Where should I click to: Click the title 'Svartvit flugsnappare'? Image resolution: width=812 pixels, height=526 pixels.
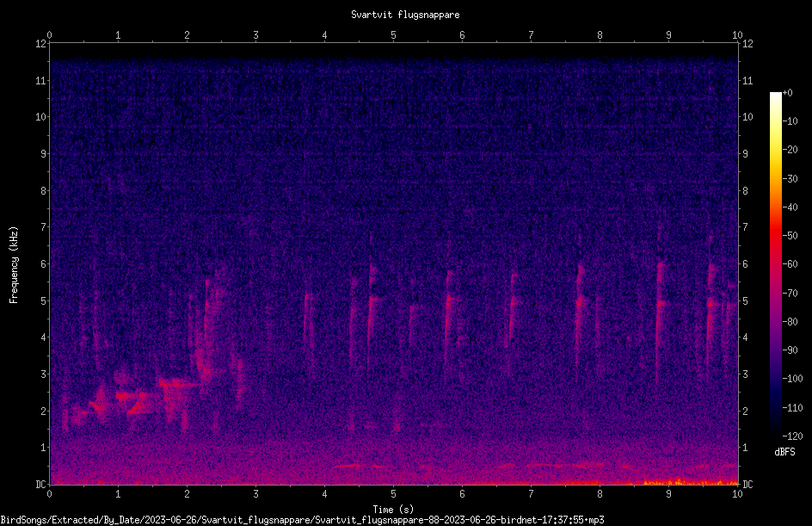click(x=405, y=15)
